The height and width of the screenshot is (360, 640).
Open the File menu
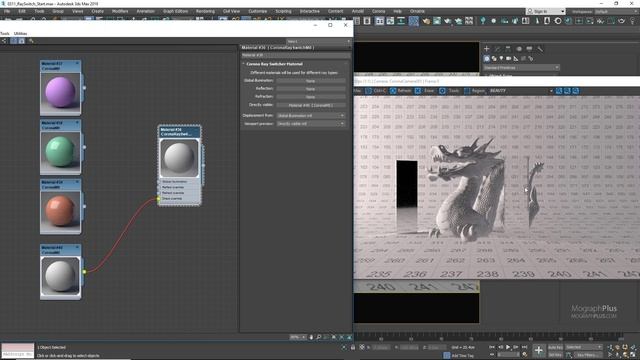coord(7,11)
